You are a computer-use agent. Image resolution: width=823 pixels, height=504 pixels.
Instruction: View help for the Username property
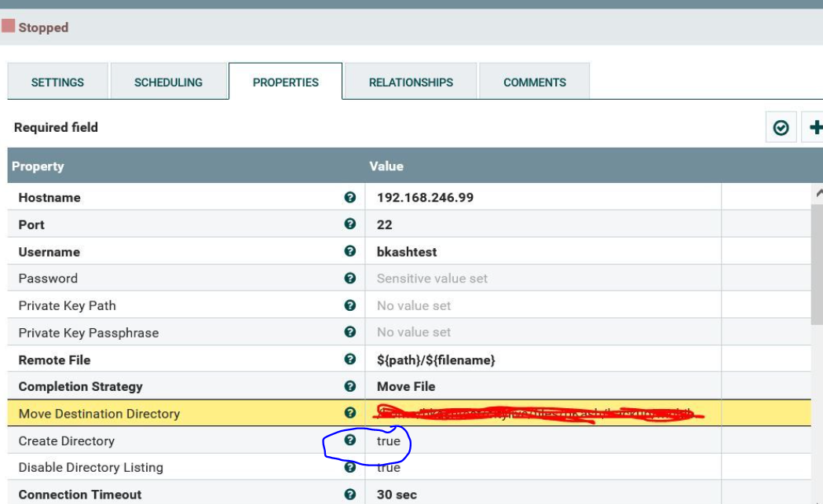pos(351,251)
